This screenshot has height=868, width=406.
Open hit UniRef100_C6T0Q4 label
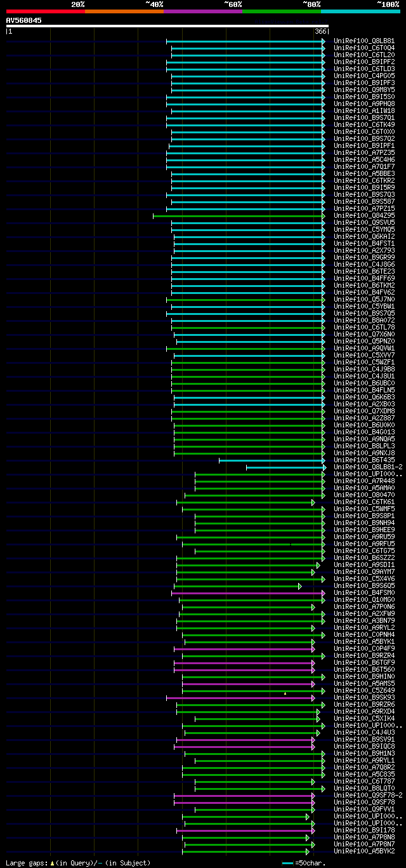[x=364, y=48]
